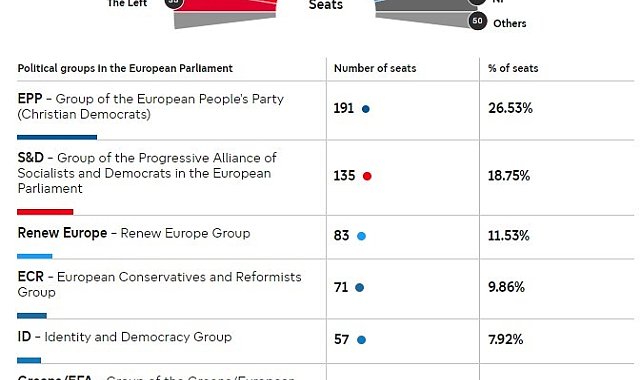Click the Others badge showing 50
The width and height of the screenshot is (641, 380).
pos(477,20)
